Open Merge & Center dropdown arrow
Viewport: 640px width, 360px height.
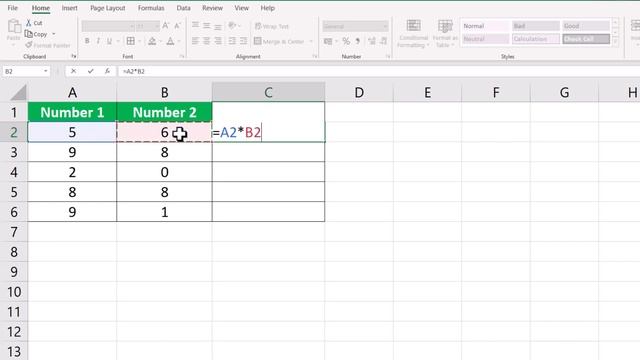click(311, 41)
